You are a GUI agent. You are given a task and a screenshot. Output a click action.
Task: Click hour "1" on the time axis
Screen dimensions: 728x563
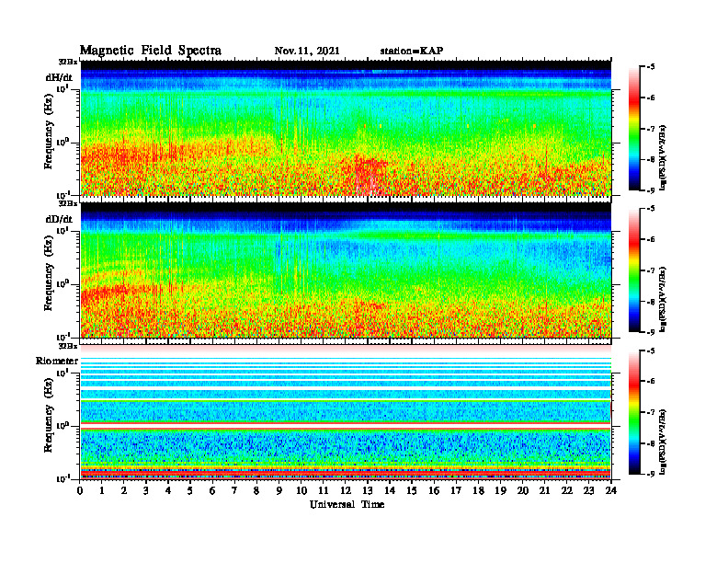click(102, 490)
